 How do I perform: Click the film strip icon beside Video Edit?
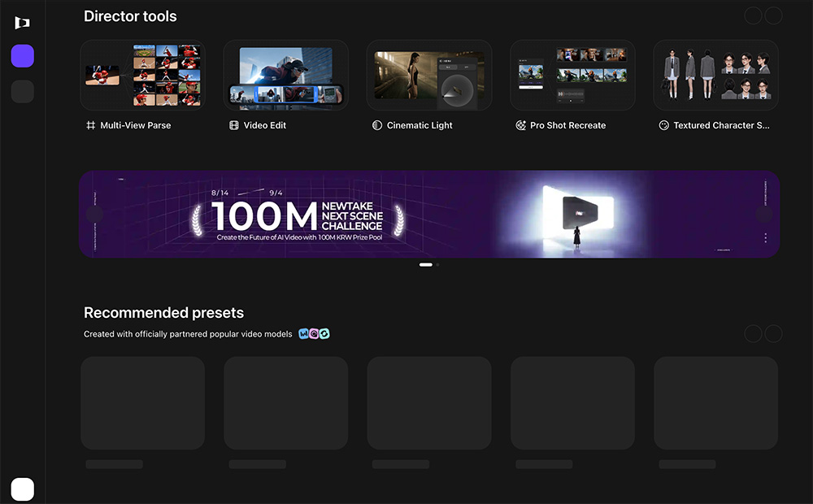[234, 125]
